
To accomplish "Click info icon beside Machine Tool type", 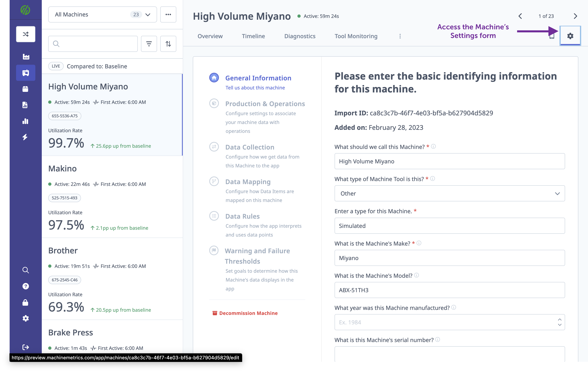I will click(432, 179).
